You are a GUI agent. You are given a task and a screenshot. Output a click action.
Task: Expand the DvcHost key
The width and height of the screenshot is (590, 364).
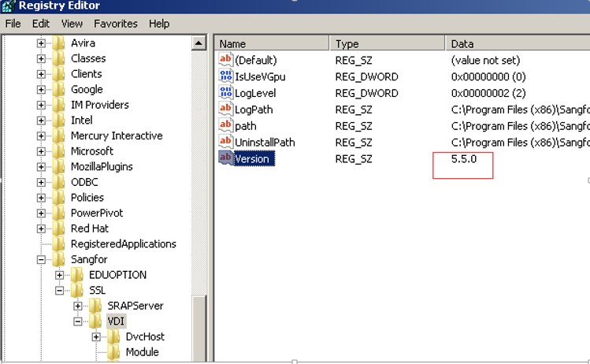[96, 337]
